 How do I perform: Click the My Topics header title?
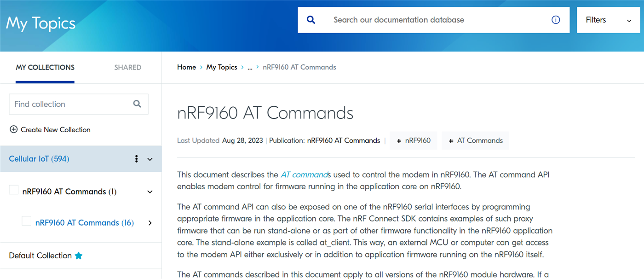[40, 23]
